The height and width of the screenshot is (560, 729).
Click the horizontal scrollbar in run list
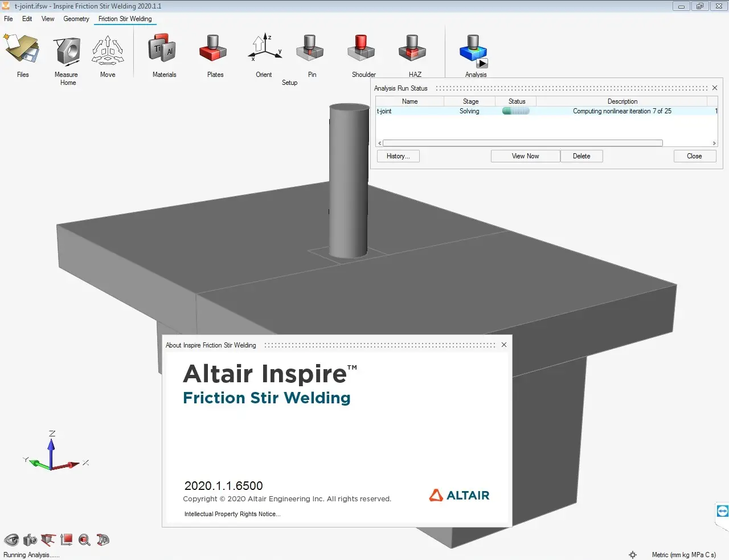pyautogui.click(x=522, y=143)
